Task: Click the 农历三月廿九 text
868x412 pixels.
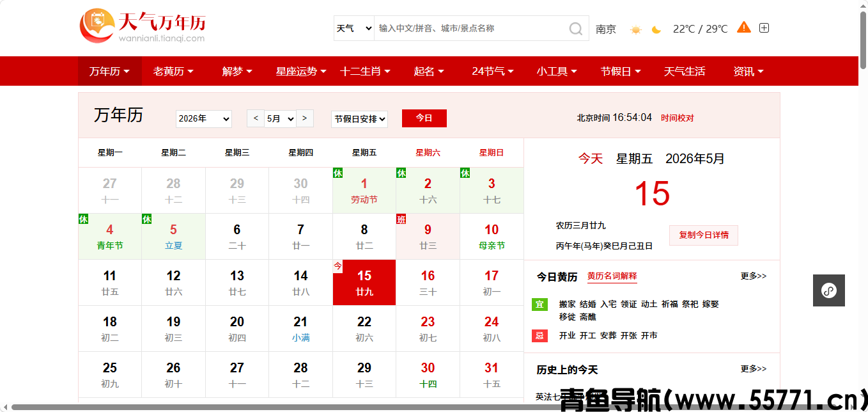Action: pyautogui.click(x=580, y=225)
